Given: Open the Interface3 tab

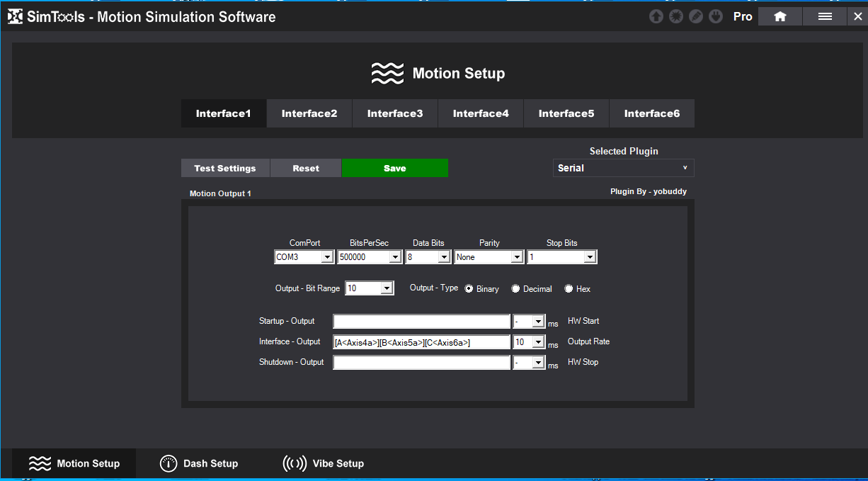Looking at the screenshot, I should point(395,113).
